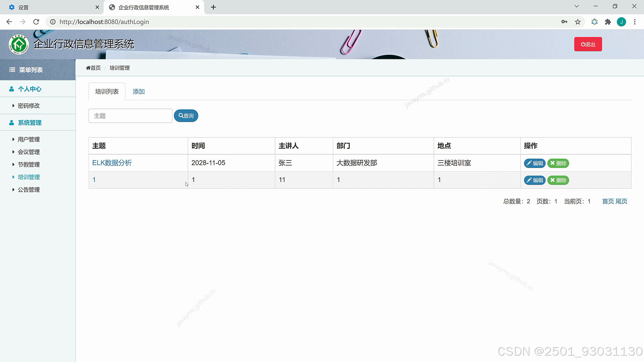The height and width of the screenshot is (362, 644).
Task: Click 系统管理 section header
Action: pos(25,123)
